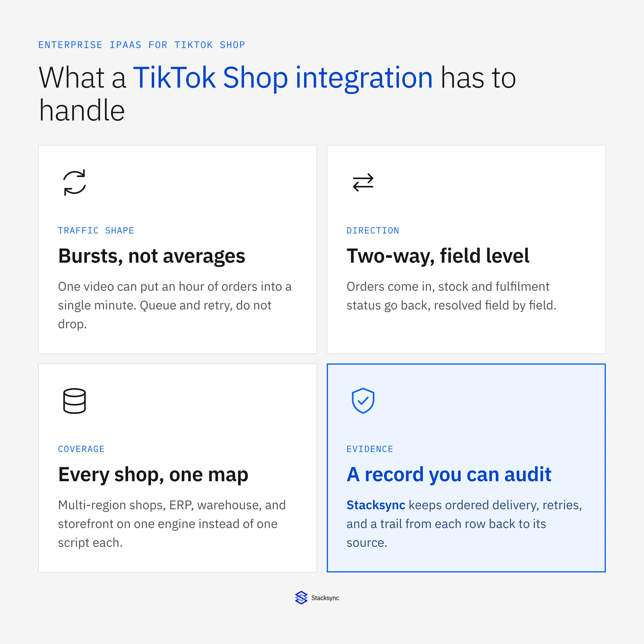This screenshot has width=644, height=644.
Task: Click 'and a trail from each row' line
Action: tap(446, 524)
